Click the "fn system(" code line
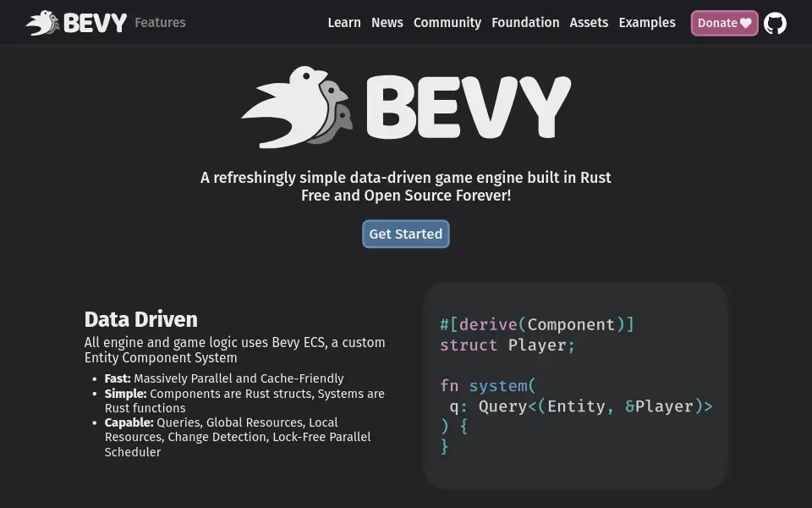Screen dimensions: 812x508 coord(487,386)
